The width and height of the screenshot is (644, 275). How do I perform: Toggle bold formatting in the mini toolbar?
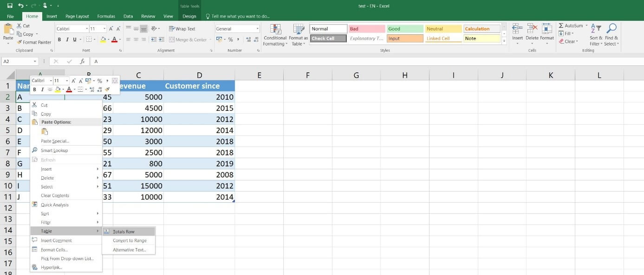click(x=35, y=89)
